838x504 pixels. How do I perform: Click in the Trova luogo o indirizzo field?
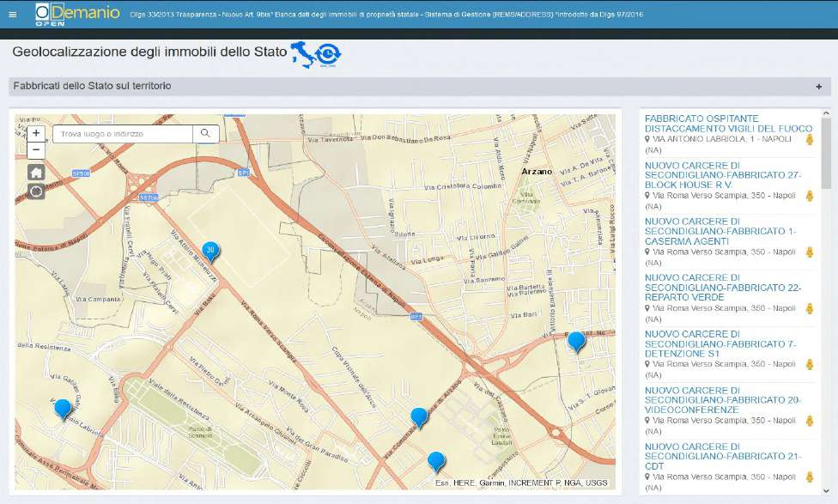pyautogui.click(x=123, y=134)
